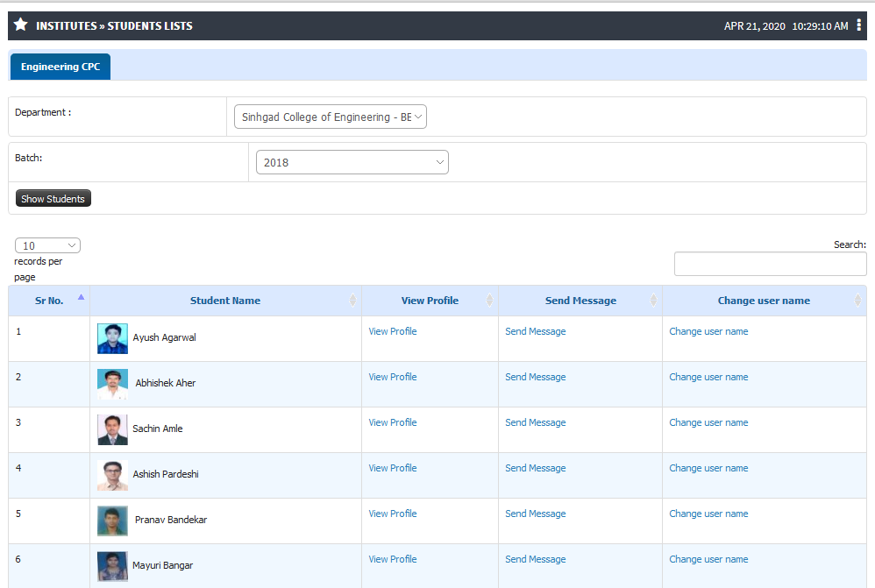The width and height of the screenshot is (875, 588).
Task: View Profile of Sachin Amle
Action: [x=393, y=423]
